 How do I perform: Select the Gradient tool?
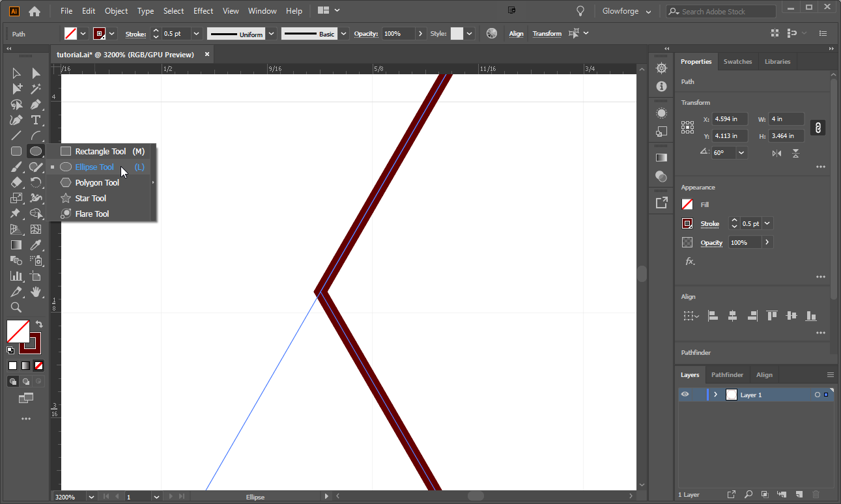(x=16, y=245)
